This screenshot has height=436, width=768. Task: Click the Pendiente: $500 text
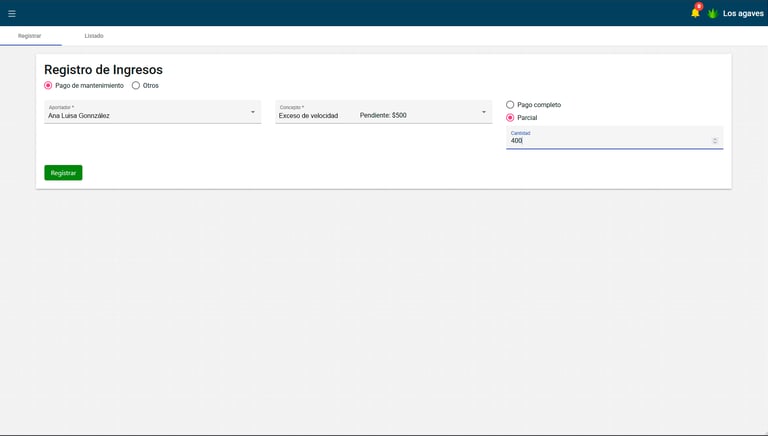pyautogui.click(x=383, y=115)
